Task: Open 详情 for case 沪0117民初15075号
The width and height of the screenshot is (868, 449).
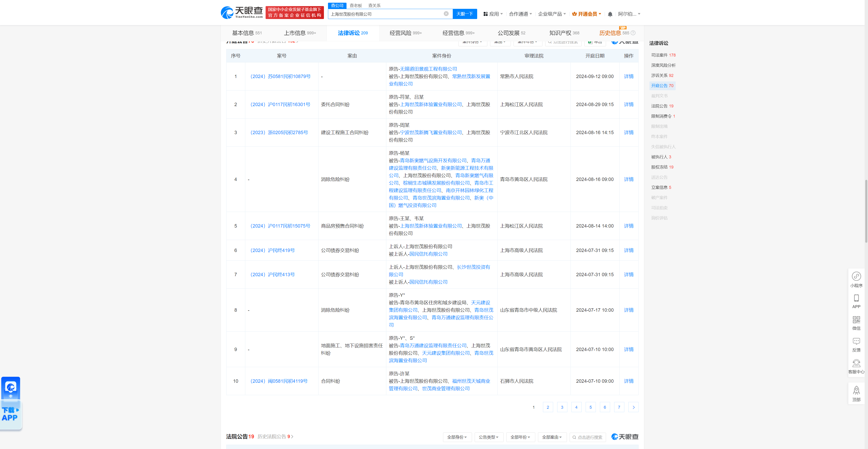Action: point(628,226)
